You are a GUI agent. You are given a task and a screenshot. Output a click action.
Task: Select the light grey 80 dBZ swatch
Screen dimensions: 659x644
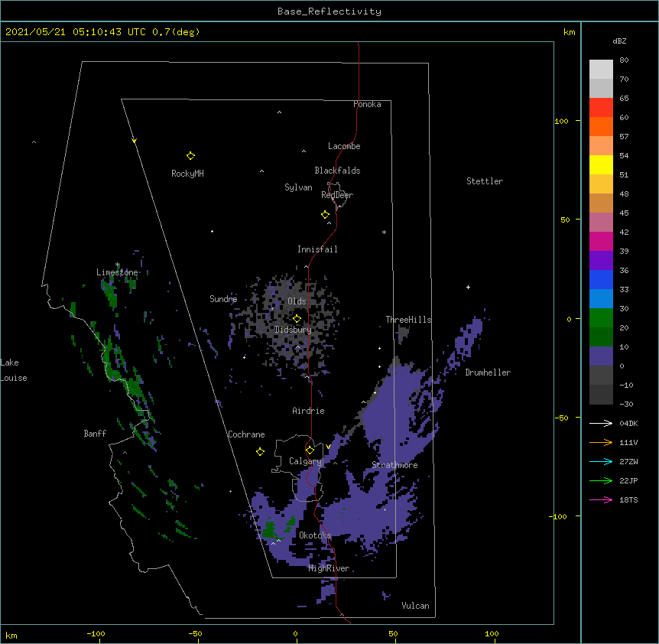coord(601,70)
